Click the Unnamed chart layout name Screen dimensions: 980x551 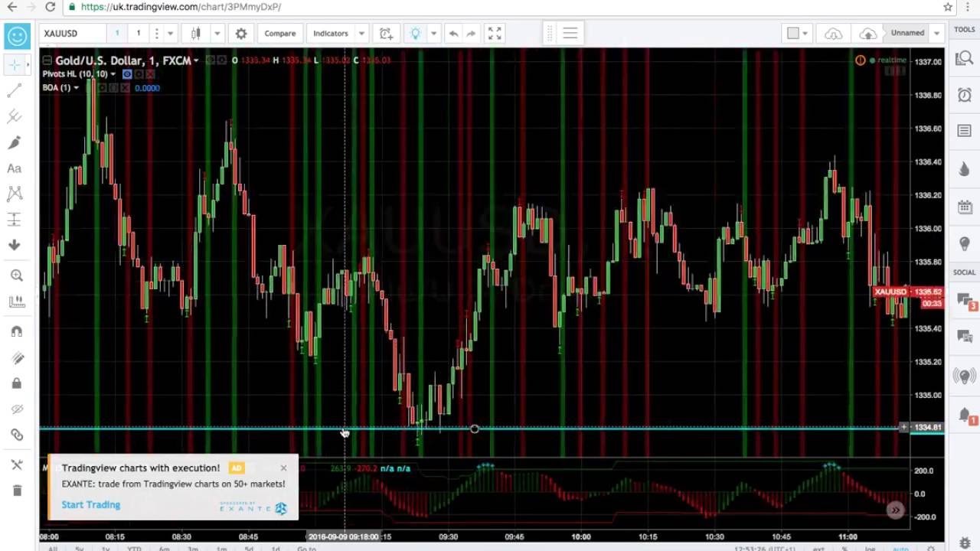907,33
